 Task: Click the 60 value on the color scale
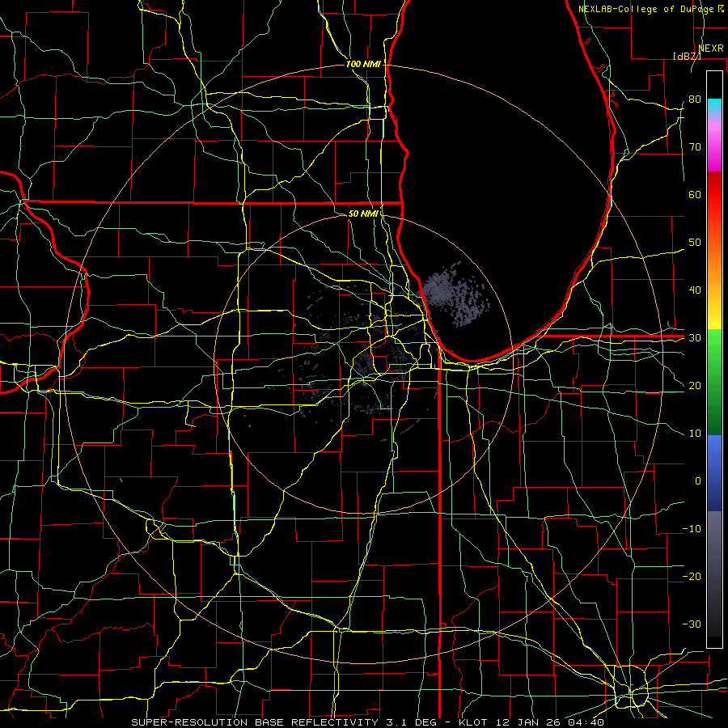695,194
